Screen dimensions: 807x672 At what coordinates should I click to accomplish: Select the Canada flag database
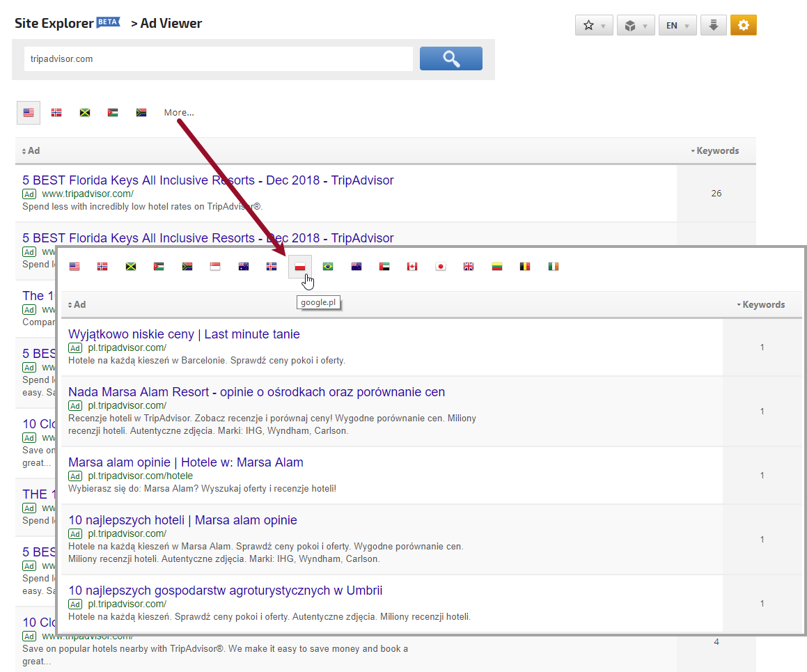click(x=412, y=267)
